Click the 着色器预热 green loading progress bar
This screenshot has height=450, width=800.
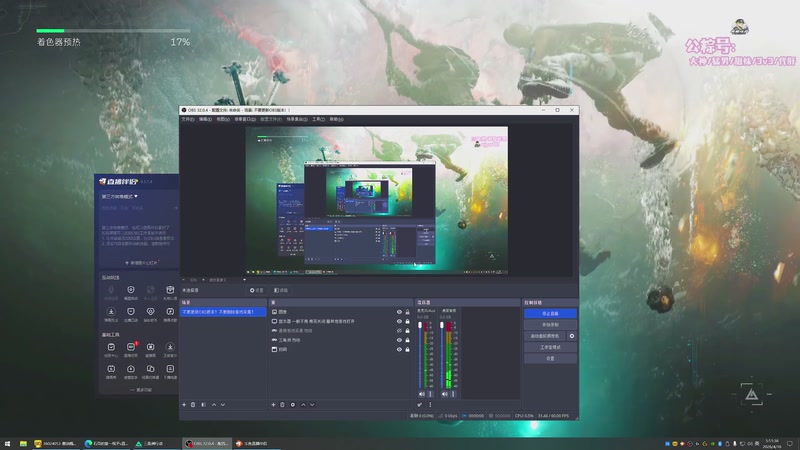tap(113, 31)
